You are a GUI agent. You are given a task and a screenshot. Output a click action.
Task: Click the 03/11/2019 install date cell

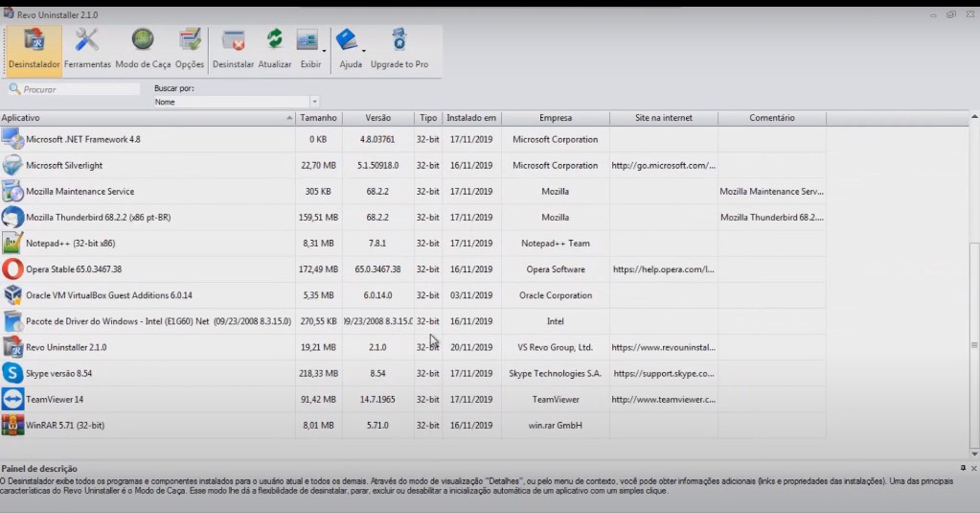pos(471,294)
